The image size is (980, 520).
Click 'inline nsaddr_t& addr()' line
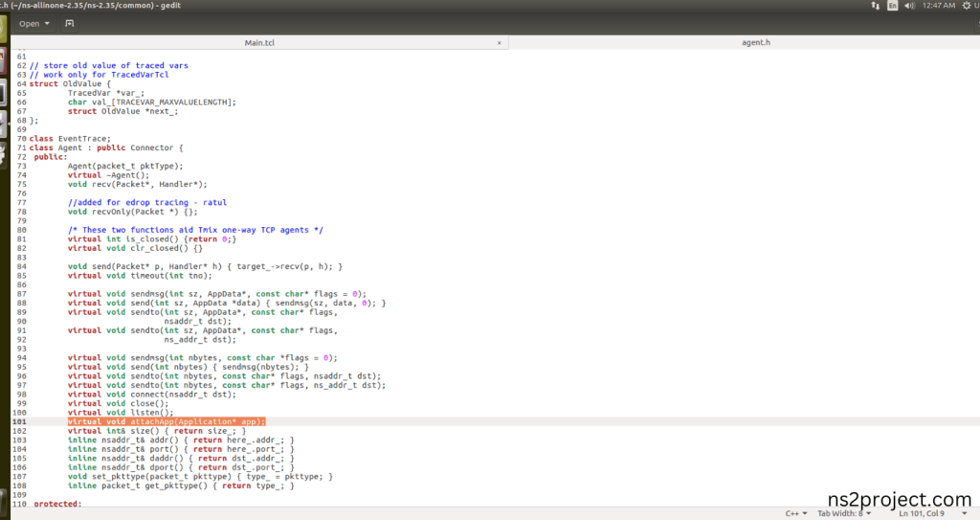(181, 441)
